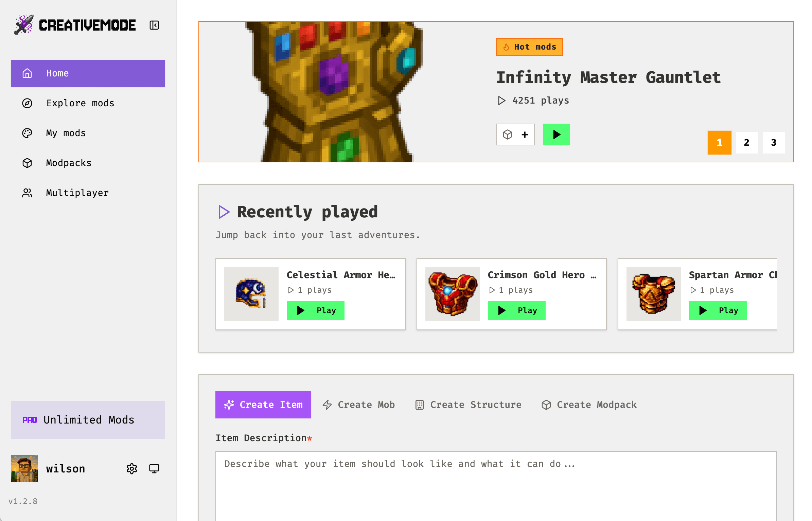This screenshot has height=521, width=812.
Task: Click the monitor display icon beside wilson
Action: pos(154,469)
